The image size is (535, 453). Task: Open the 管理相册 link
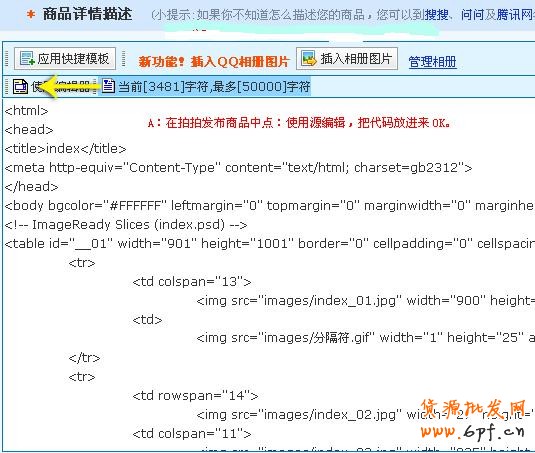click(x=432, y=62)
